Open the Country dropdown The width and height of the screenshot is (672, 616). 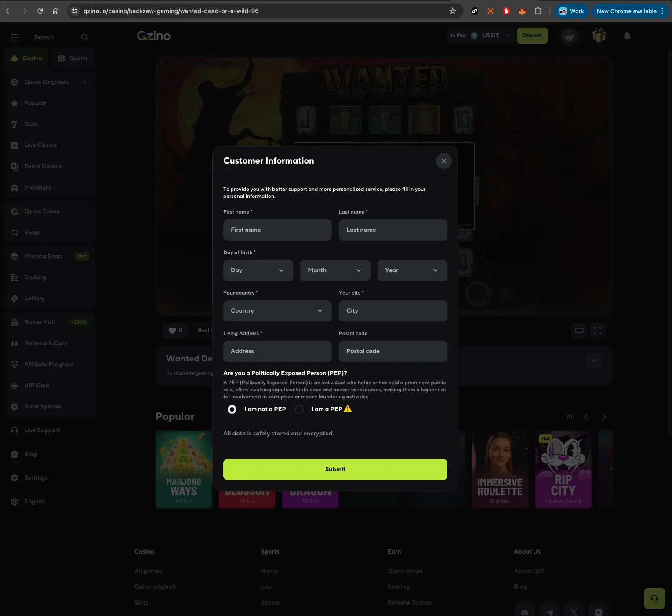(277, 311)
